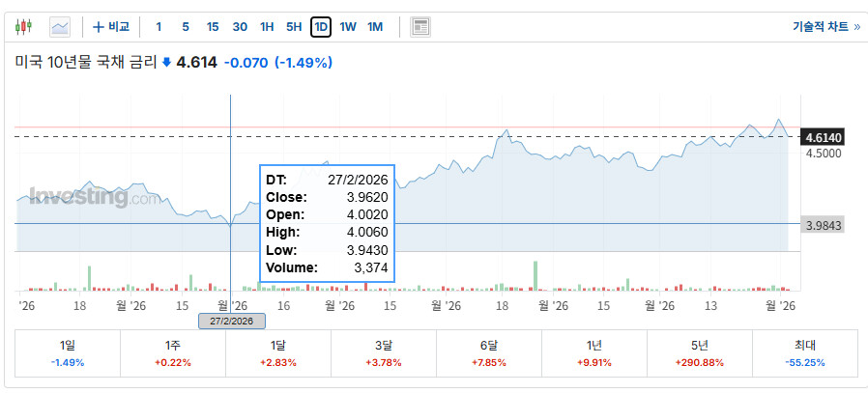Choose the 5H timeframe
This screenshot has width=868, height=393.
click(294, 26)
